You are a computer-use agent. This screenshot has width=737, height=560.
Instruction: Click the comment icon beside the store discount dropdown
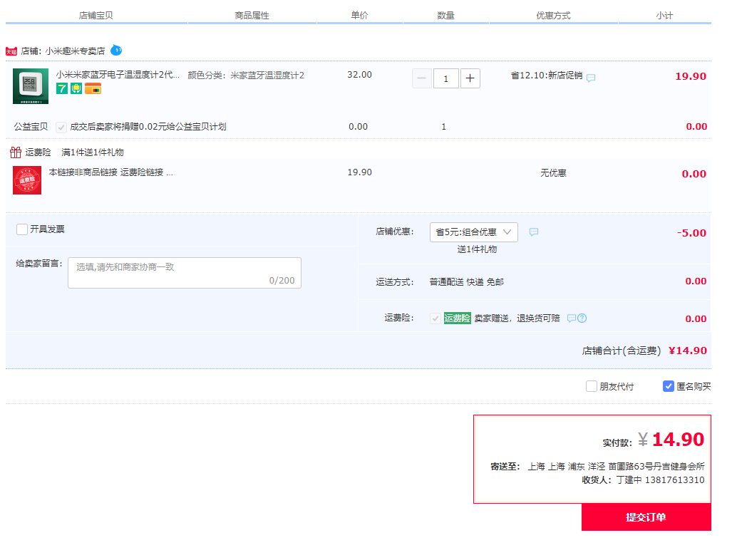pyautogui.click(x=533, y=232)
